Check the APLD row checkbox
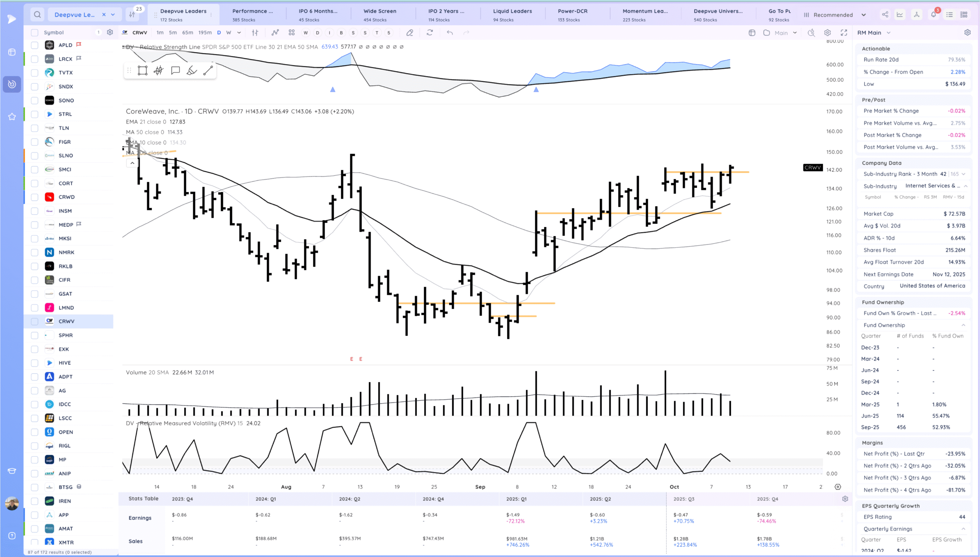 coord(34,45)
